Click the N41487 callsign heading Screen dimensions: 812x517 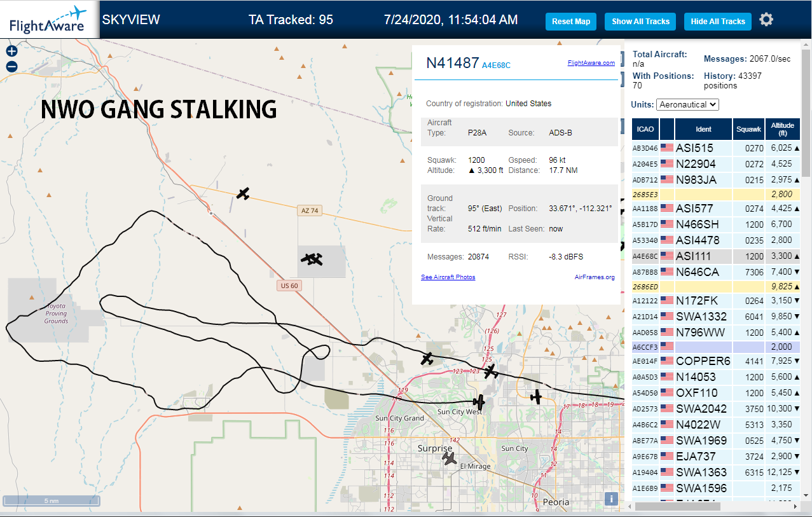coord(452,63)
